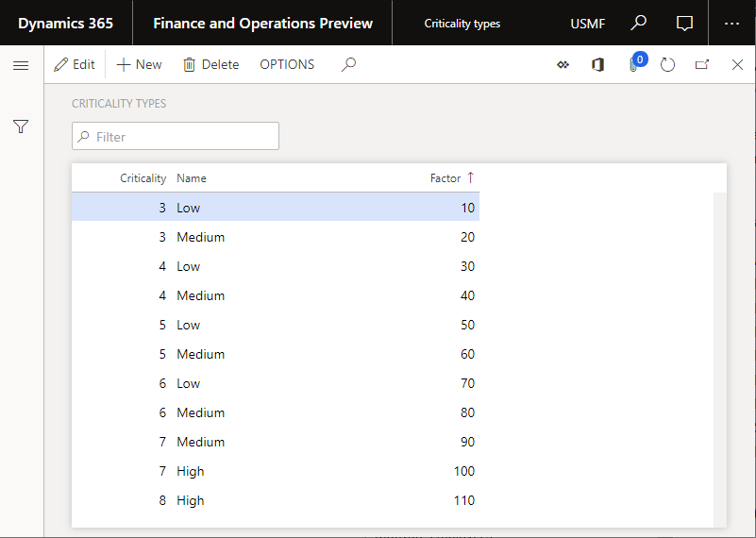This screenshot has width=756, height=538.
Task: Select the Medium row with Factor 20
Action: tap(276, 237)
